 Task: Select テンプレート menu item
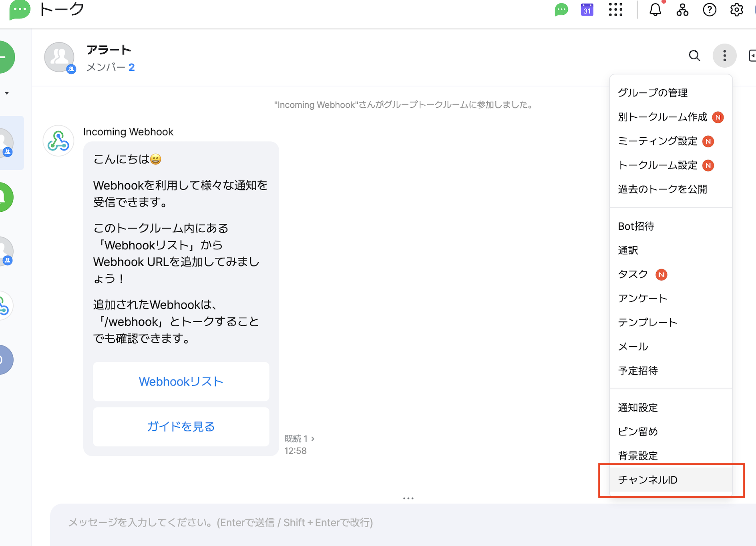click(671, 322)
